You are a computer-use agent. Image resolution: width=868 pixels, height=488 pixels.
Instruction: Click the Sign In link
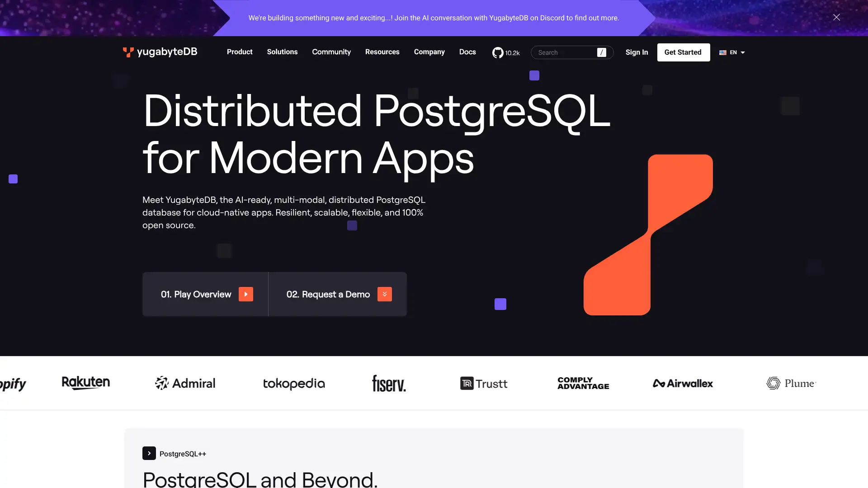(637, 52)
